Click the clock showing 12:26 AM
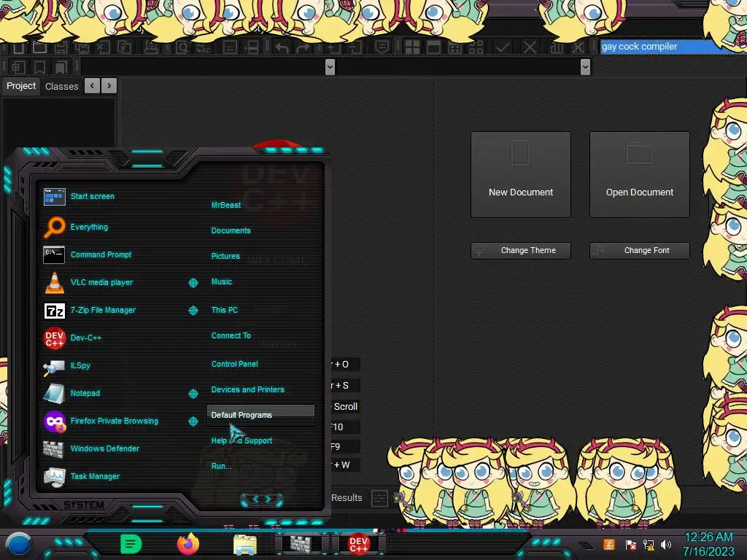Image resolution: width=747 pixels, height=560 pixels. tap(708, 537)
